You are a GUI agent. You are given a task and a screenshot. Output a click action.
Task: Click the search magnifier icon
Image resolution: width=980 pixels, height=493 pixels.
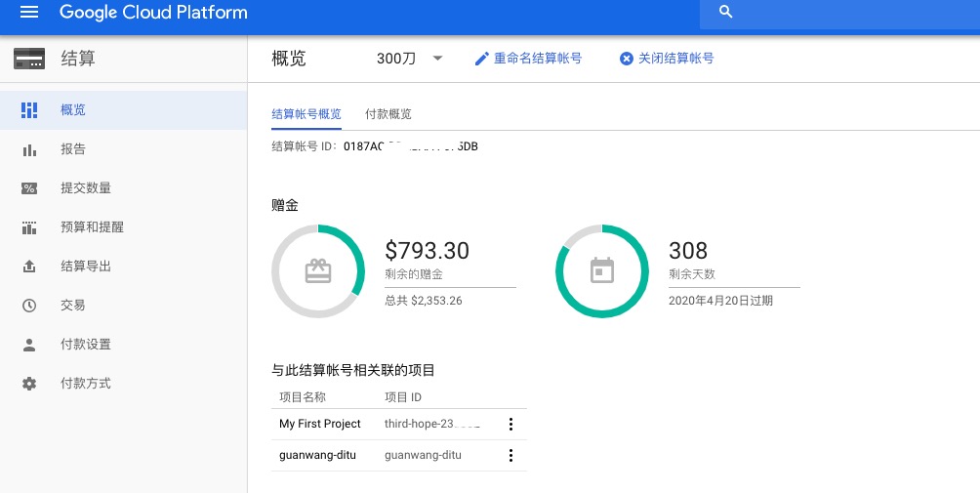pyautogui.click(x=725, y=12)
